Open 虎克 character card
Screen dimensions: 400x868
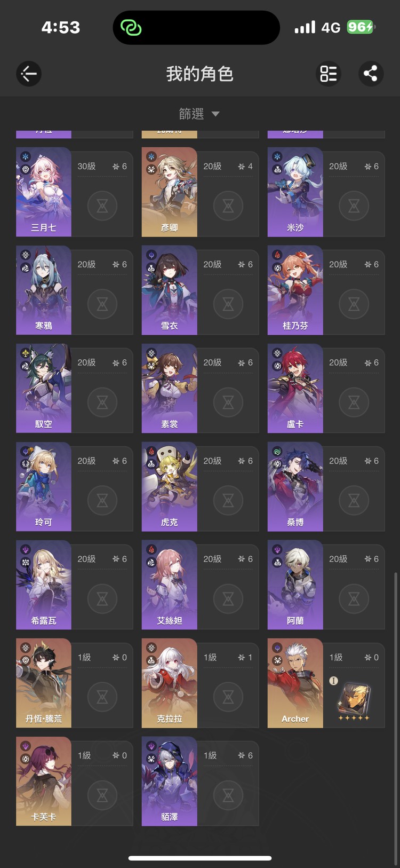tap(201, 487)
